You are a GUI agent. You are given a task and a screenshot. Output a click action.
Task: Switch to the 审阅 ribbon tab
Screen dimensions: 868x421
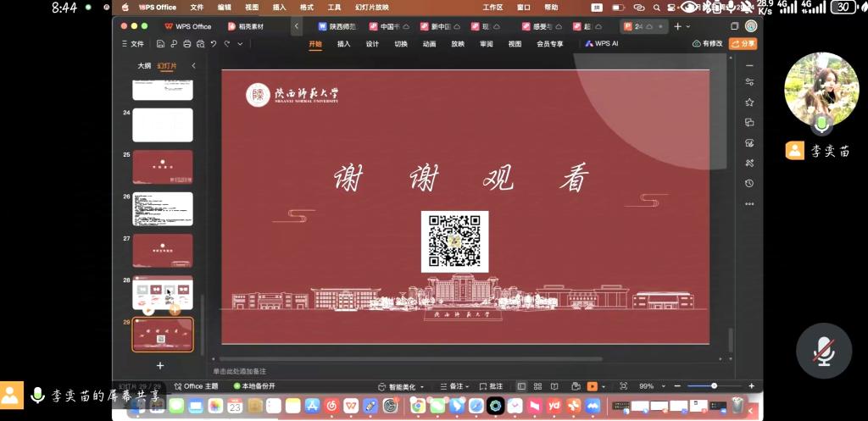pyautogui.click(x=486, y=44)
